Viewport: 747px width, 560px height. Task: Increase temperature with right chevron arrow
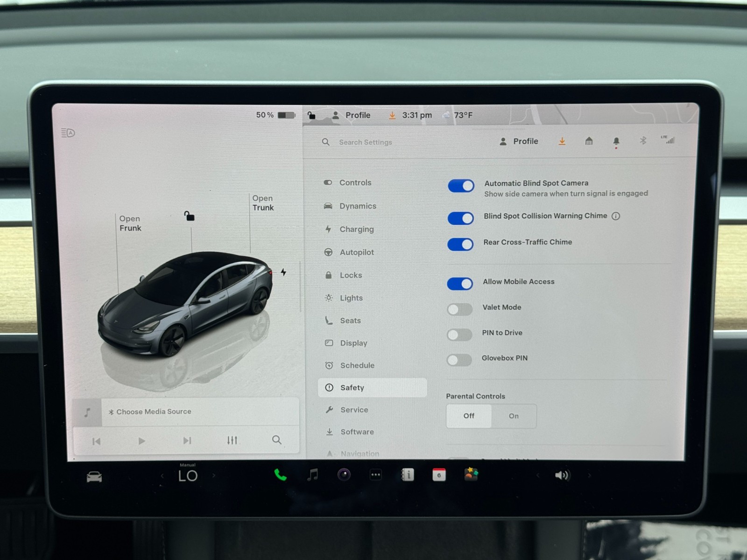pyautogui.click(x=214, y=476)
